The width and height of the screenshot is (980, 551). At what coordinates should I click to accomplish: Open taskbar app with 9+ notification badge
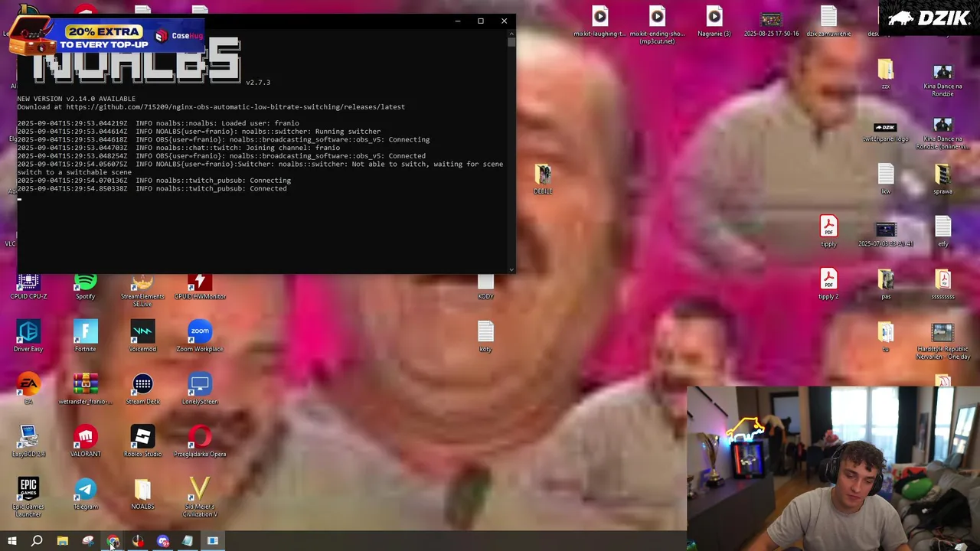[163, 541]
